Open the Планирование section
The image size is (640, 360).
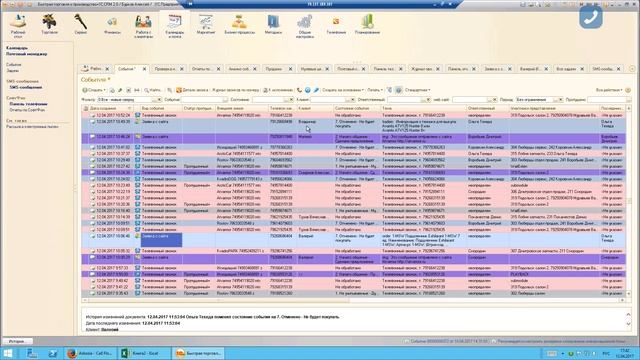[367, 24]
